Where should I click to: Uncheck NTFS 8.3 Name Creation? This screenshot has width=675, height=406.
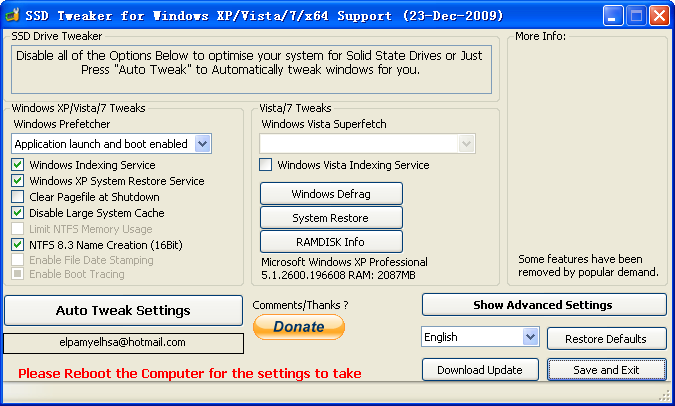tap(18, 244)
